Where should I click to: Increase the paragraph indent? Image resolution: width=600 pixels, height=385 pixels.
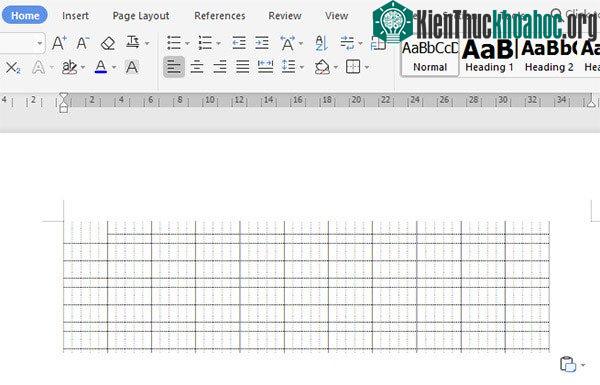262,43
